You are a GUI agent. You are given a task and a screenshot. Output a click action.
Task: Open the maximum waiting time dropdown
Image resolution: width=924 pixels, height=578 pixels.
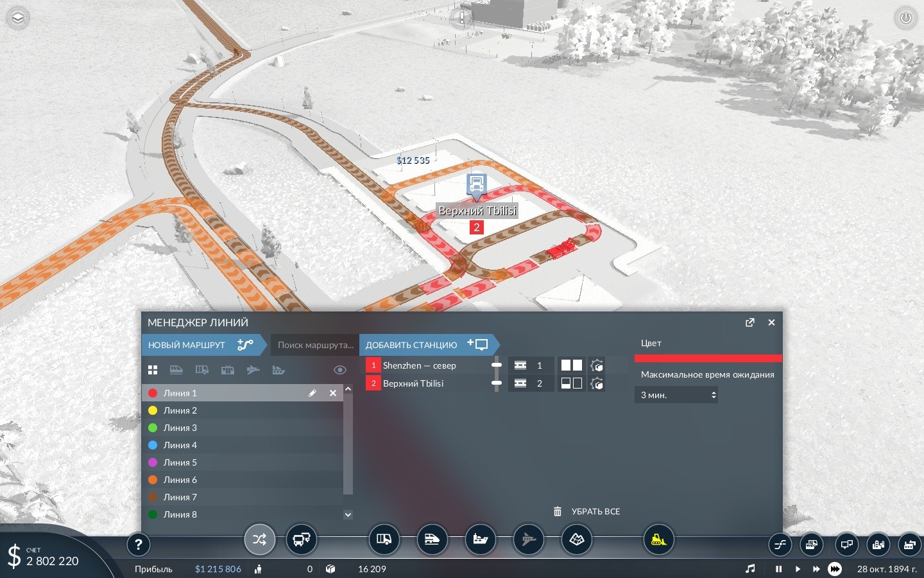pyautogui.click(x=676, y=395)
